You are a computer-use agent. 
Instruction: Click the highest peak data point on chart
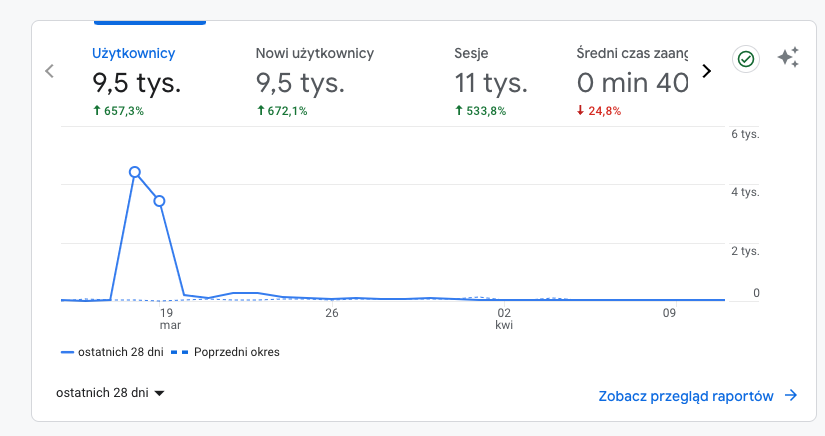tap(135, 172)
